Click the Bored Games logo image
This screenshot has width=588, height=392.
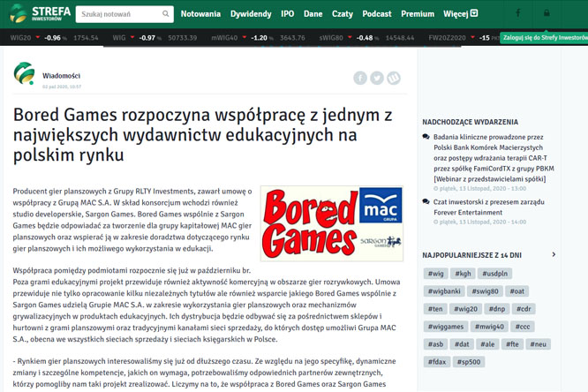click(332, 223)
